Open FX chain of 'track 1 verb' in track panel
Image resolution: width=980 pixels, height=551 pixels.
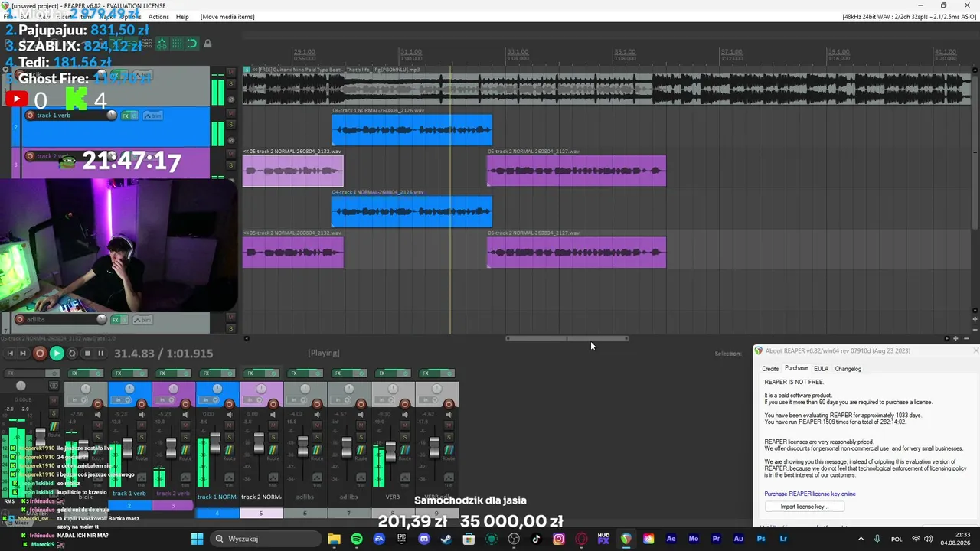[x=126, y=116]
